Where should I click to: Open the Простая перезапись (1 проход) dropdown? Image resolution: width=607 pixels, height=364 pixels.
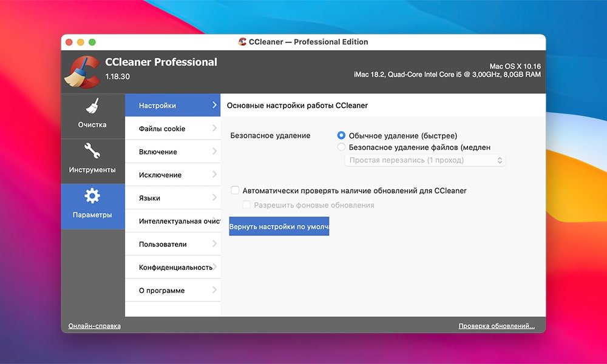coord(424,160)
